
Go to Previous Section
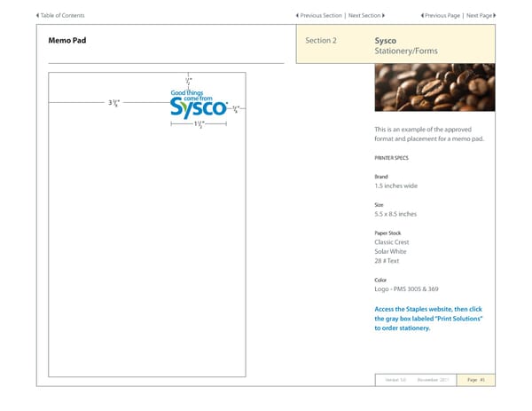[x=321, y=15]
